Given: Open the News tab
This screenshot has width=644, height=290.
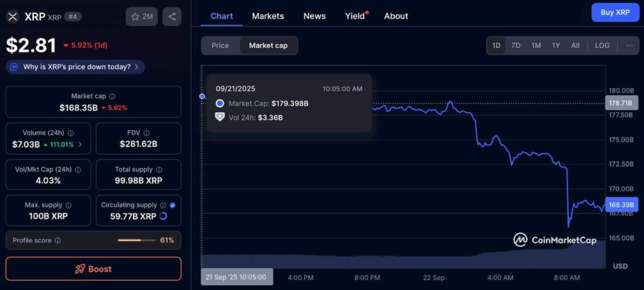Looking at the screenshot, I should pyautogui.click(x=314, y=16).
